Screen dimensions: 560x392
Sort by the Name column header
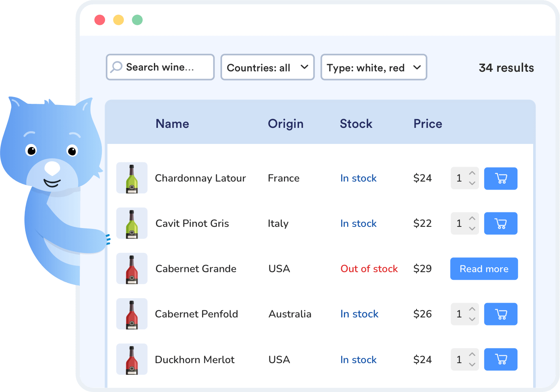(x=172, y=123)
